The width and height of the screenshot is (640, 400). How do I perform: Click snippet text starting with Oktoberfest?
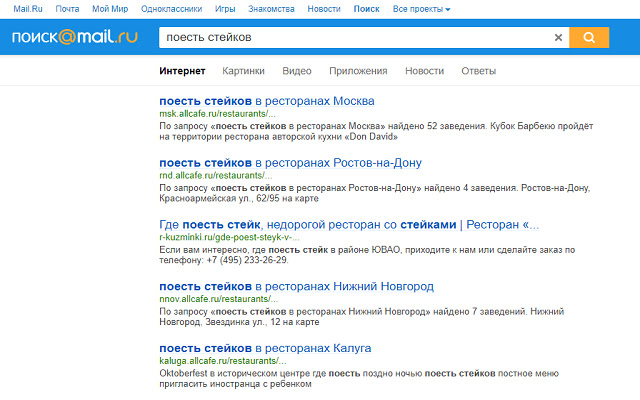(x=359, y=379)
